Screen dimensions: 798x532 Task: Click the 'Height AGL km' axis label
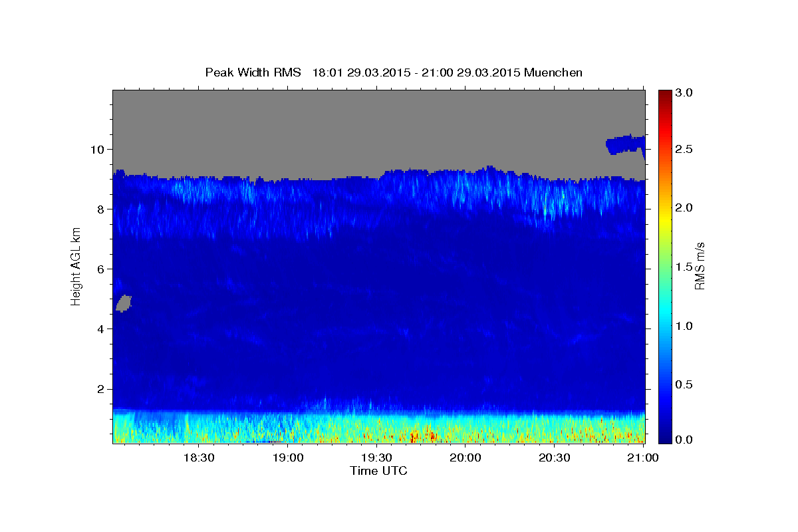tap(76, 266)
